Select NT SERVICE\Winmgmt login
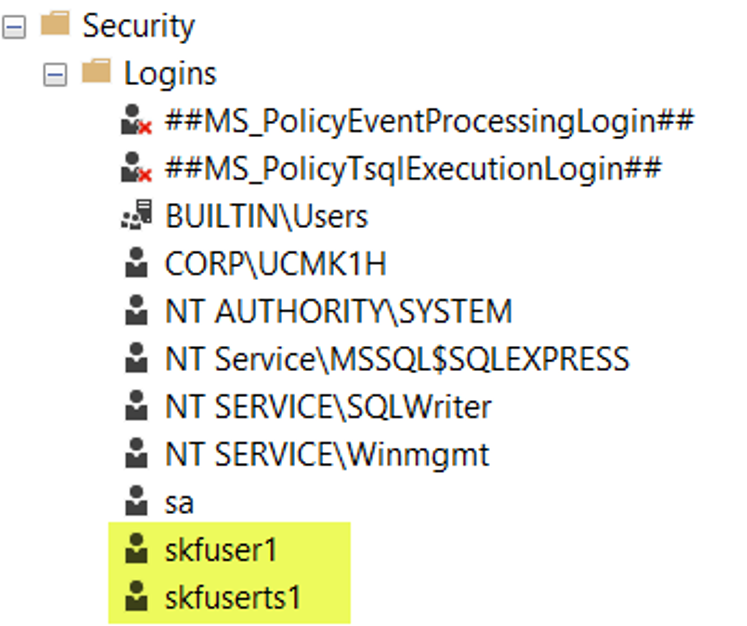The image size is (747, 626). (x=327, y=455)
